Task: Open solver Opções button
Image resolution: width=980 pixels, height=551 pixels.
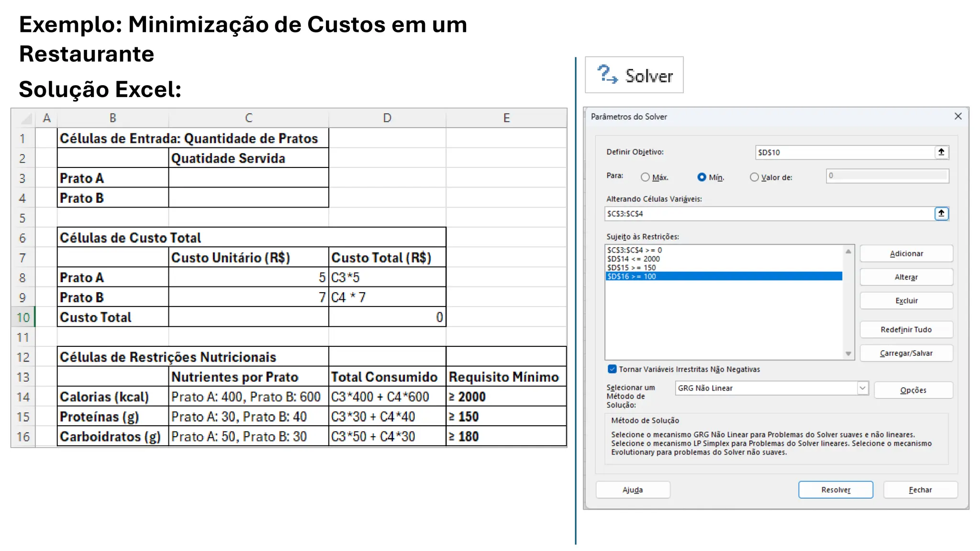Action: tap(913, 390)
